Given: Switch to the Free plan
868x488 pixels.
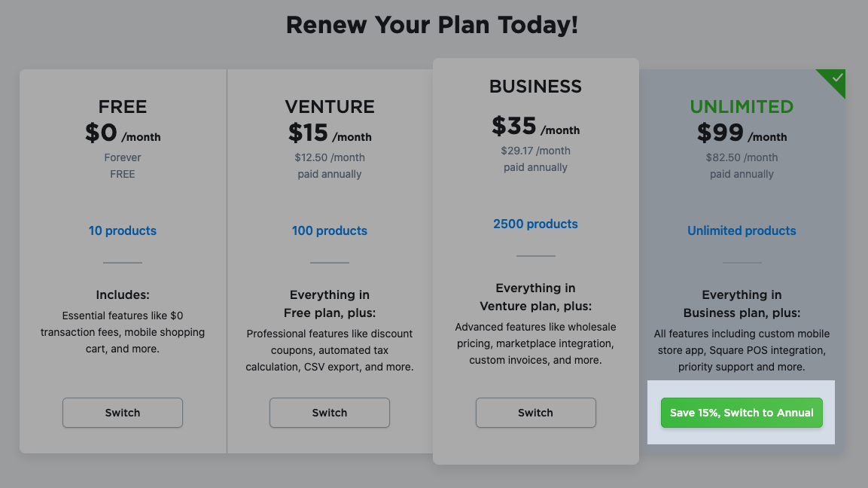Looking at the screenshot, I should [x=122, y=413].
